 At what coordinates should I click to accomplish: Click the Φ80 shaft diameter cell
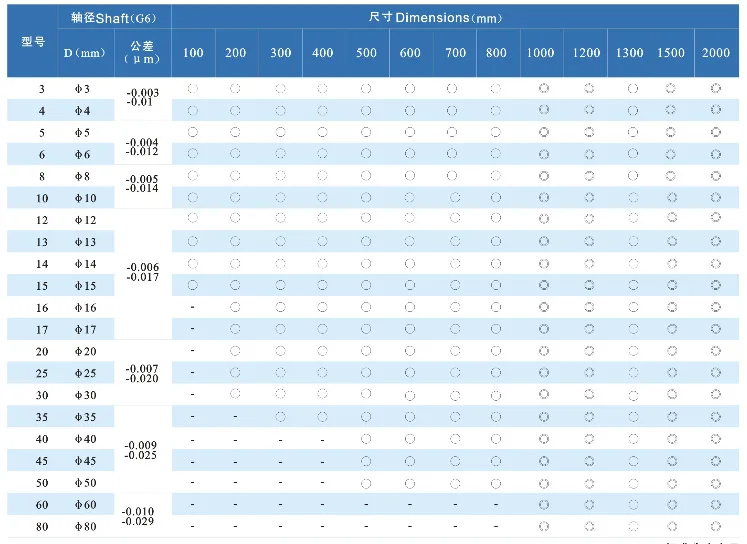(85, 527)
